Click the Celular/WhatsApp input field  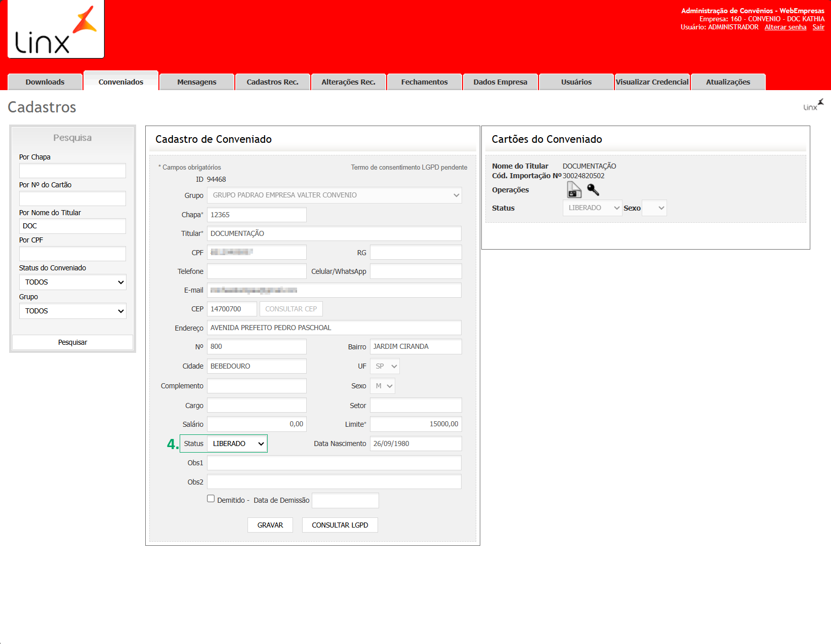pos(416,271)
